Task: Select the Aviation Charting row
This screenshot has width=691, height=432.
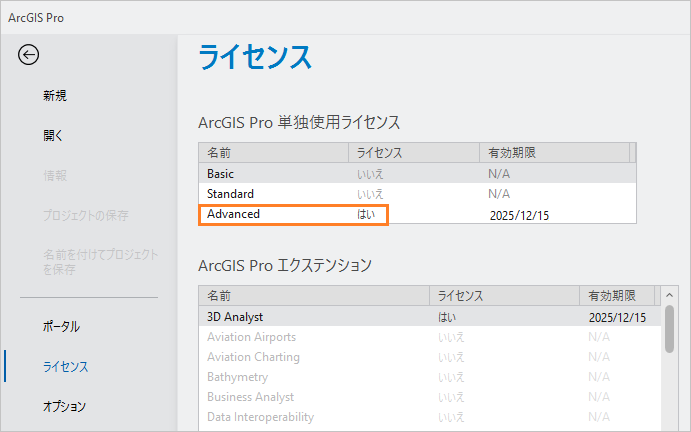Action: point(430,357)
